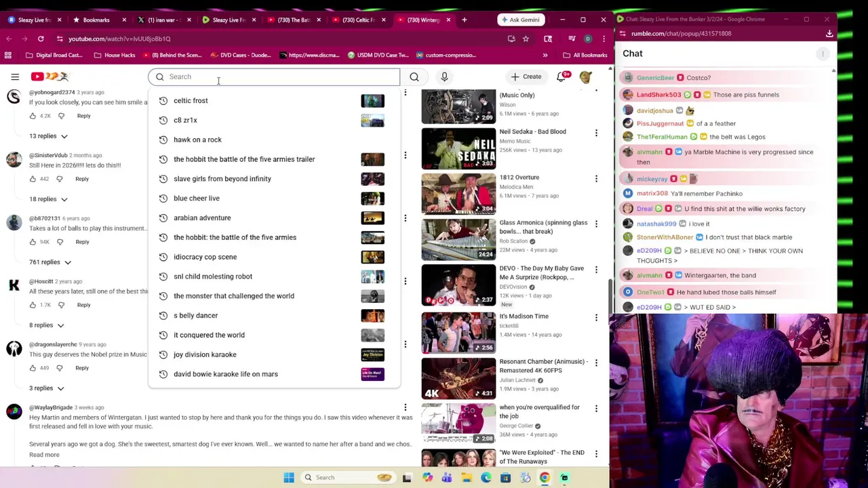Show more bookmarks with the chevron
Screen dimensions: 868x488
[x=545, y=55]
